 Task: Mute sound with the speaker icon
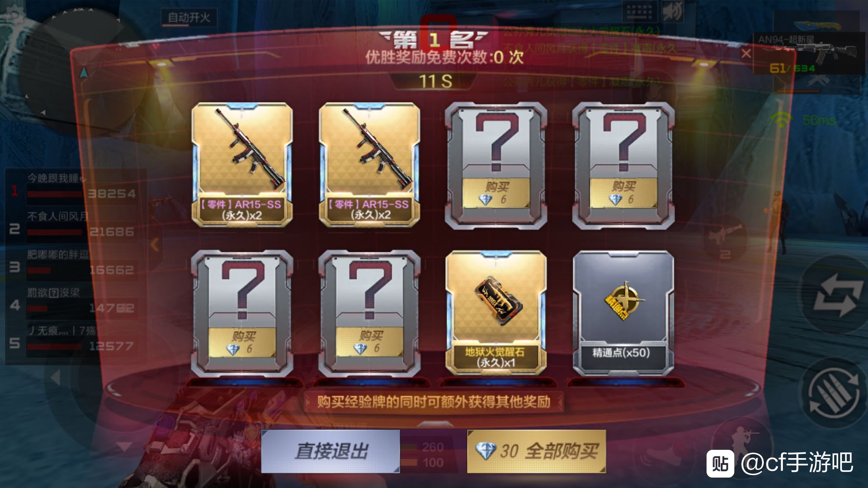pos(673,12)
